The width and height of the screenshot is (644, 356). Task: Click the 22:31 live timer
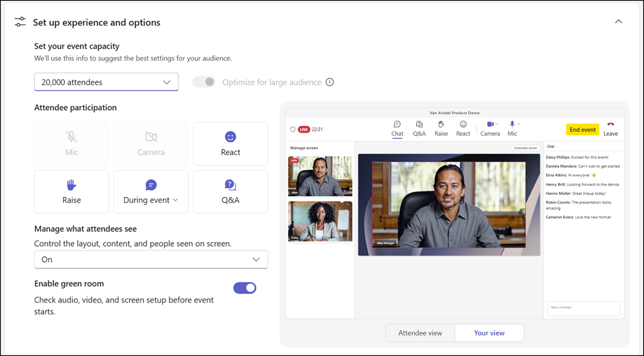[317, 129]
